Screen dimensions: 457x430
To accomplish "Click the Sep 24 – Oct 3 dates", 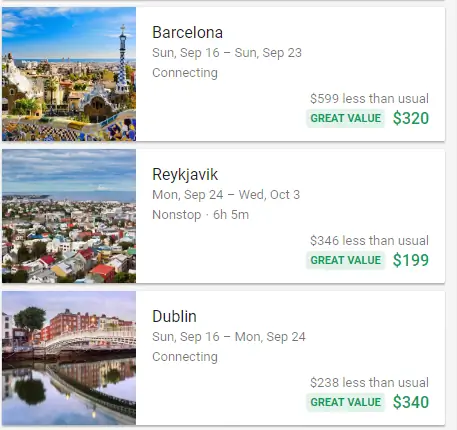I will (226, 195).
